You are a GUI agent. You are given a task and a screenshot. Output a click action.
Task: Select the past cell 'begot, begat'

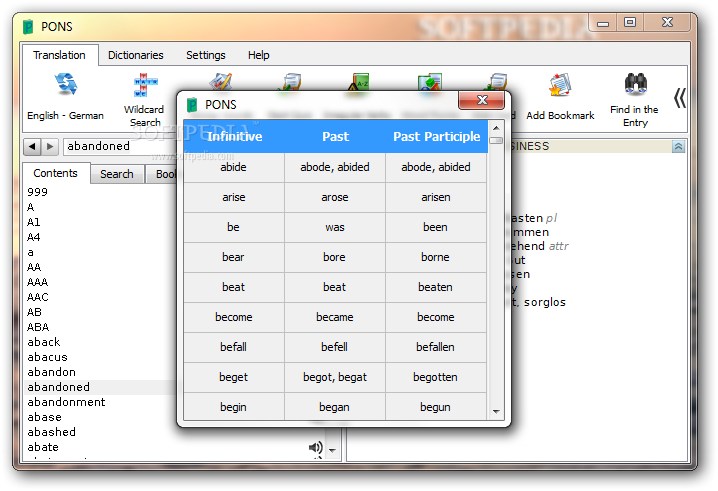[x=335, y=377]
